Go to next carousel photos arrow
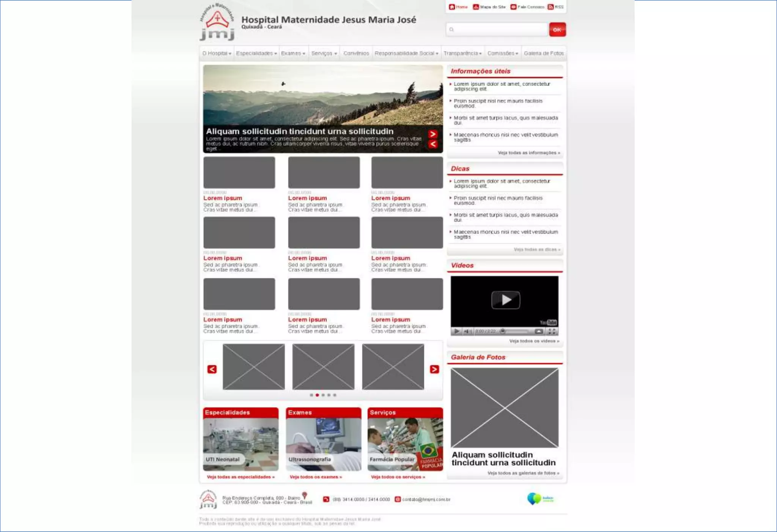Image resolution: width=777 pixels, height=532 pixels. click(434, 369)
